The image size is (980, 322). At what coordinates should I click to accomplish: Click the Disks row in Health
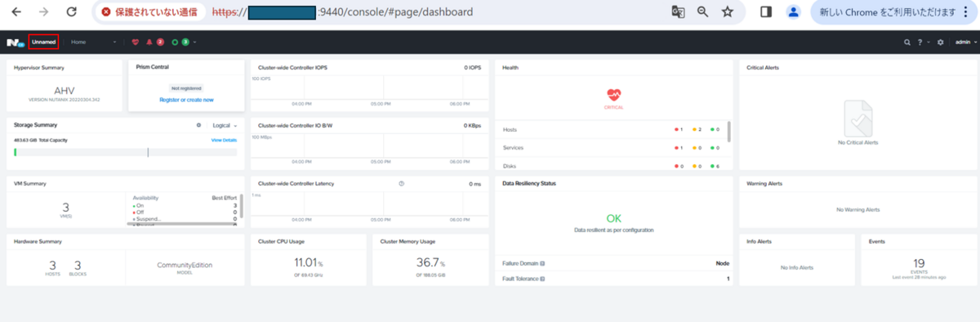click(613, 166)
